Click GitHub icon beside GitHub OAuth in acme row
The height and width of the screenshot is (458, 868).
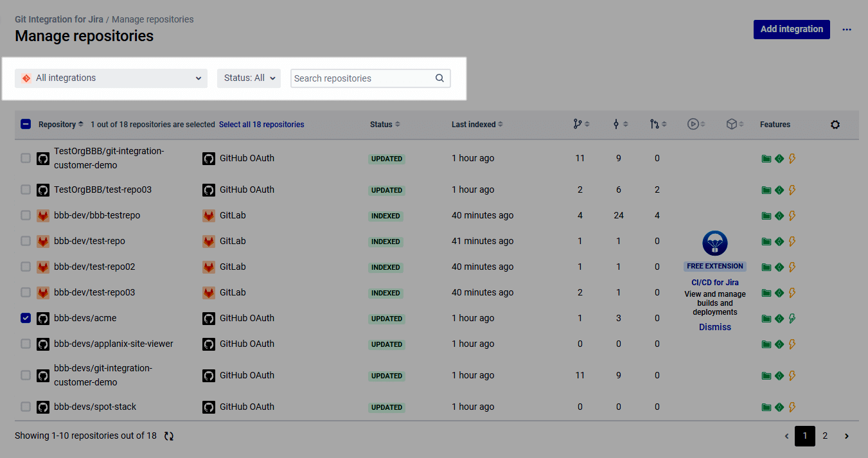tap(209, 318)
